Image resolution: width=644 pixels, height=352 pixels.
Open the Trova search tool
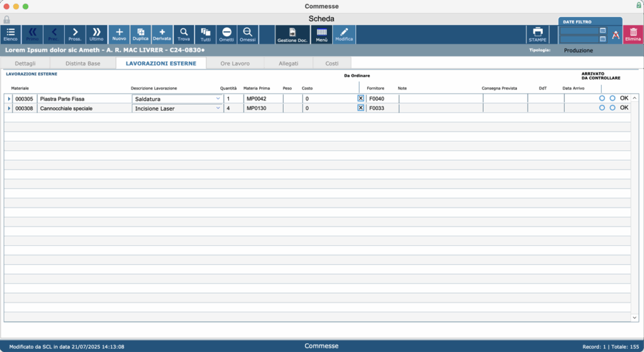pyautogui.click(x=184, y=35)
